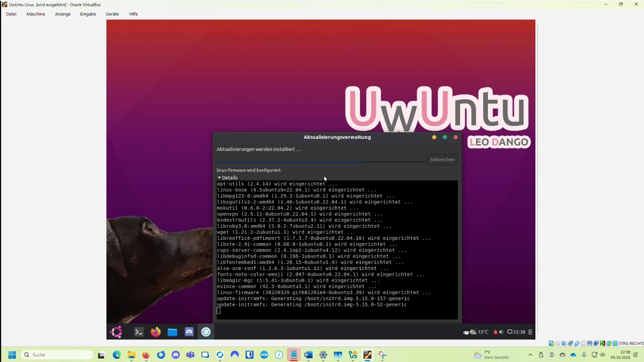644x362 pixels.
Task: Open Discord from the UwUntu panel
Action: (x=189, y=332)
